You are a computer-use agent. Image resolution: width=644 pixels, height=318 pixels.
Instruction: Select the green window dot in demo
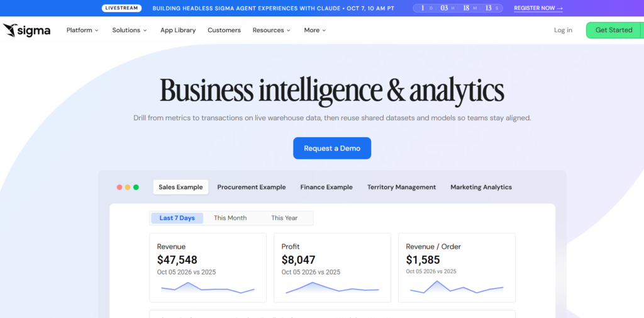pos(136,187)
